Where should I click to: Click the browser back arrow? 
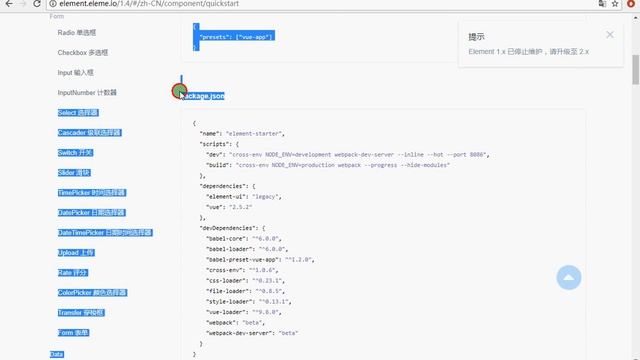click(x=9, y=4)
